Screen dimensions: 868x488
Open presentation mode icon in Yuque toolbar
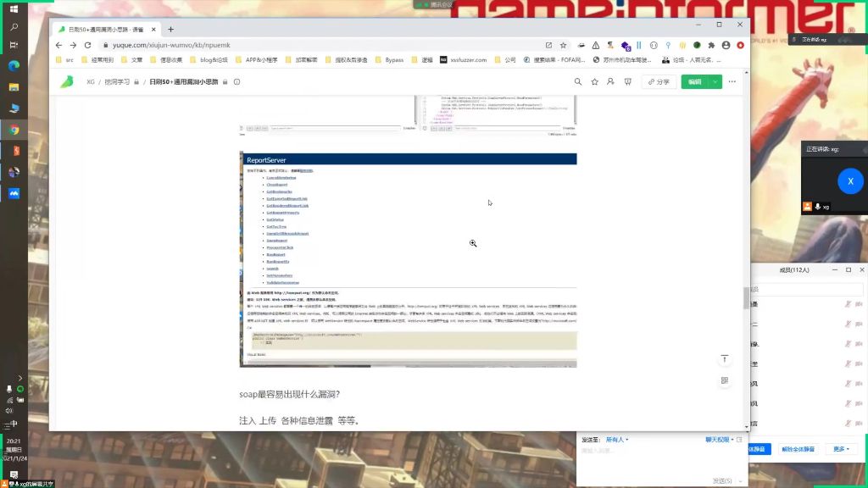coord(628,82)
